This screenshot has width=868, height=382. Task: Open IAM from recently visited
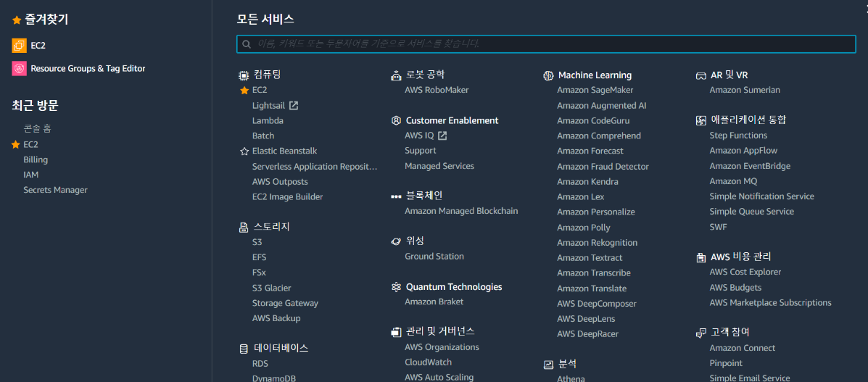click(30, 175)
